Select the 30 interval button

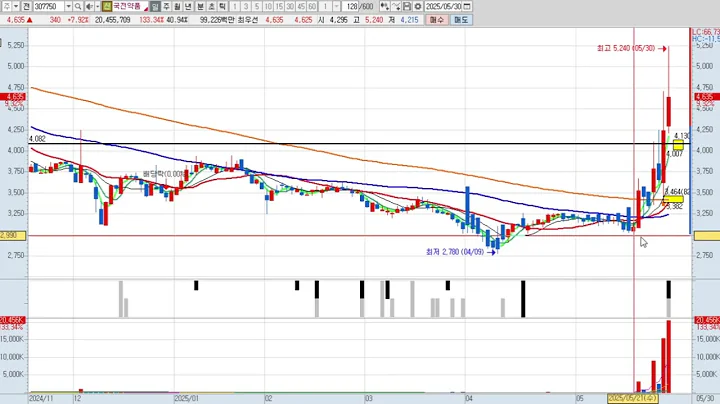(x=290, y=6)
